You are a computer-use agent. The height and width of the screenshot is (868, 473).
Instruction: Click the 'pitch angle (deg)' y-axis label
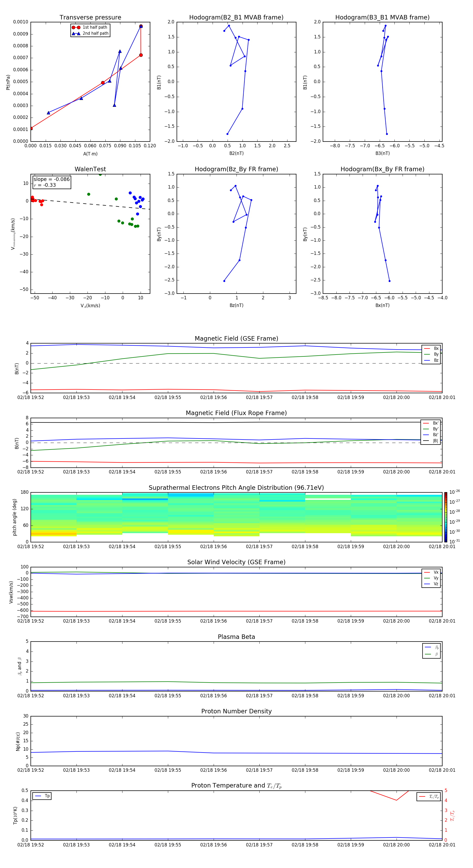click(14, 517)
